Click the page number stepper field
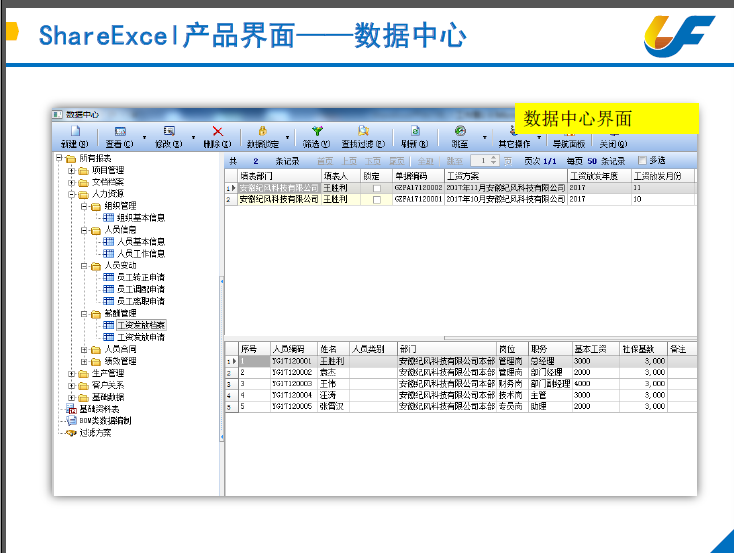This screenshot has height=553, width=734. (x=484, y=161)
